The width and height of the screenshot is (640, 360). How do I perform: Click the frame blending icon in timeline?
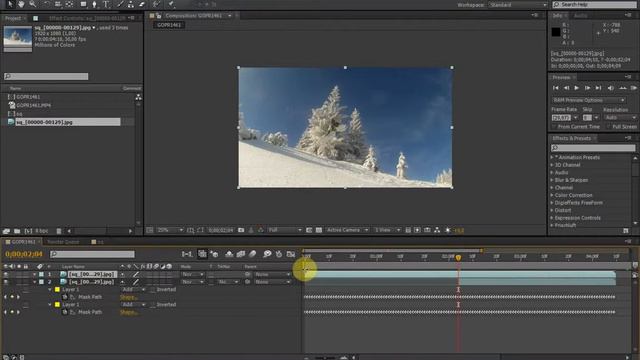point(241,254)
